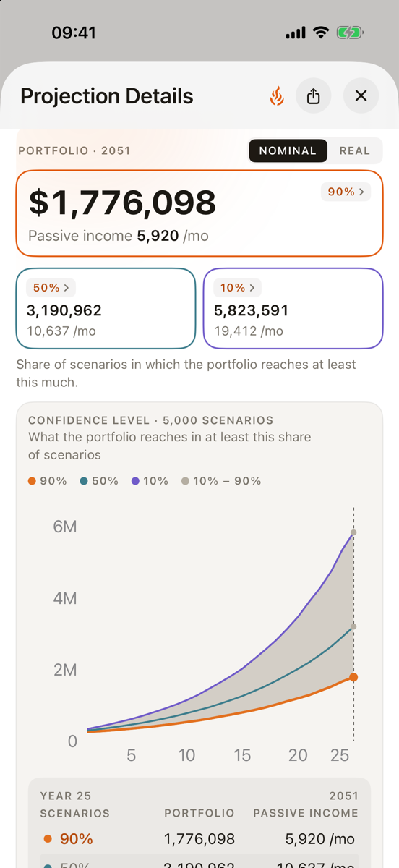Toggle the teal 50% legend item
399x868 pixels.
click(99, 480)
